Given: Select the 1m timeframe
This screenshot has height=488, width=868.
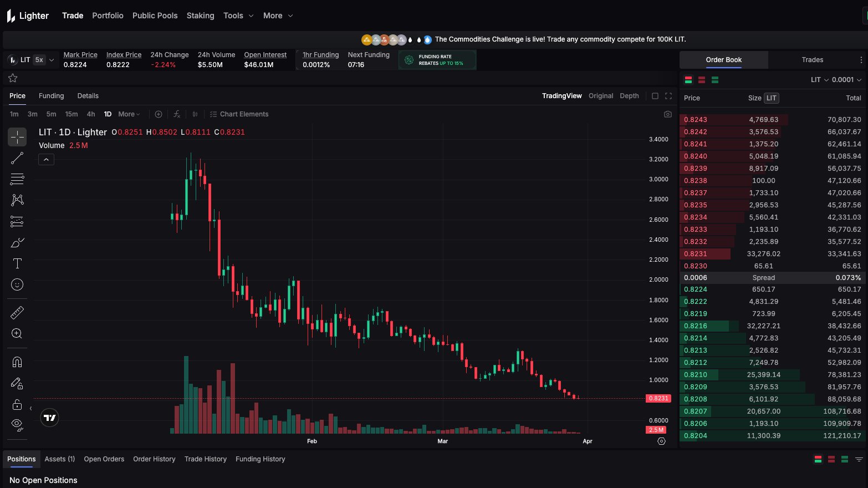Looking at the screenshot, I should pyautogui.click(x=14, y=114).
